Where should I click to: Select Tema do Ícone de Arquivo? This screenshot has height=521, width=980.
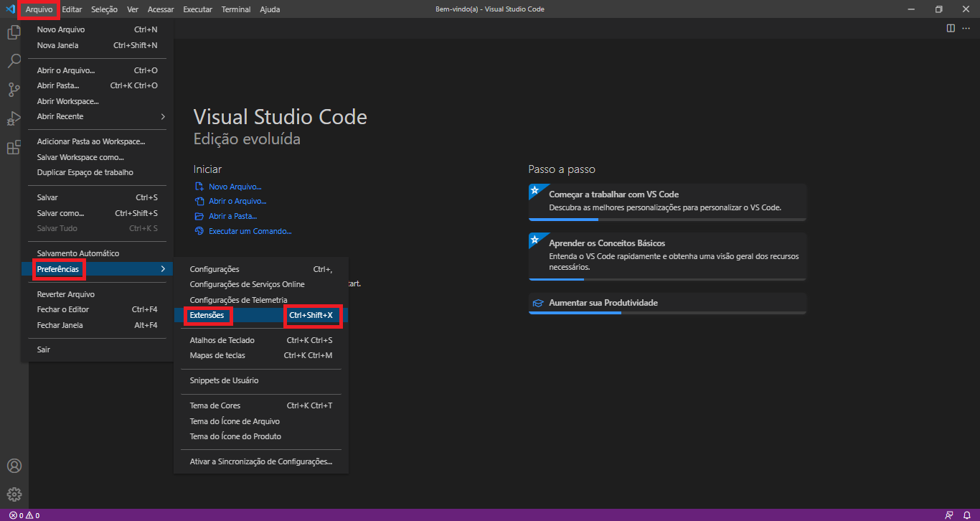pos(261,421)
